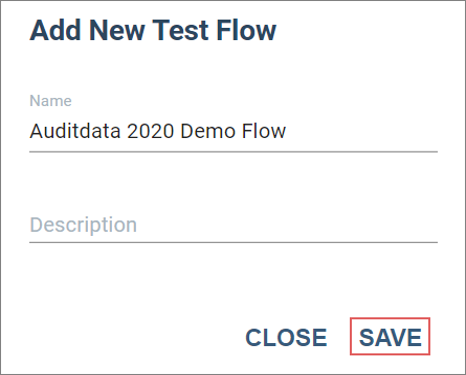Click the 'Auditdata 2020 Demo Flow' text
466x375 pixels.
point(158,131)
